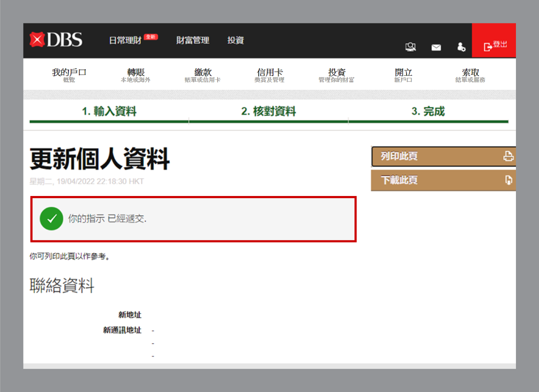
Task: Select the 索取 結單或服務 tab
Action: pos(470,75)
